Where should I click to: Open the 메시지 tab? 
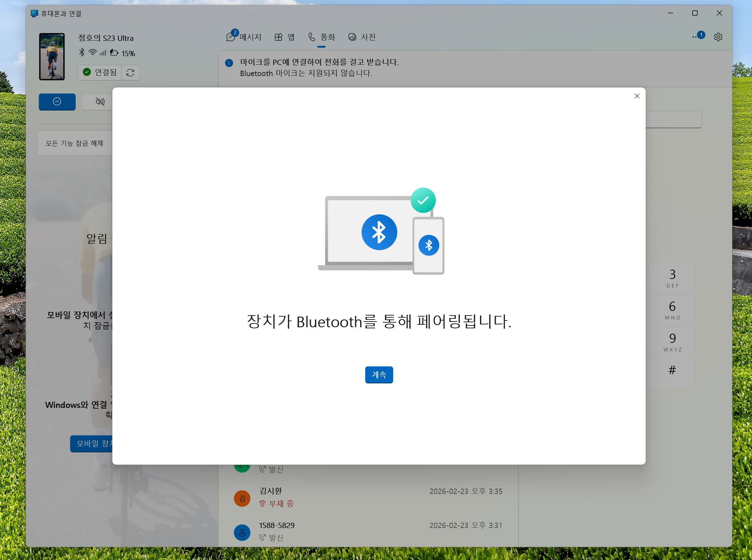244,37
